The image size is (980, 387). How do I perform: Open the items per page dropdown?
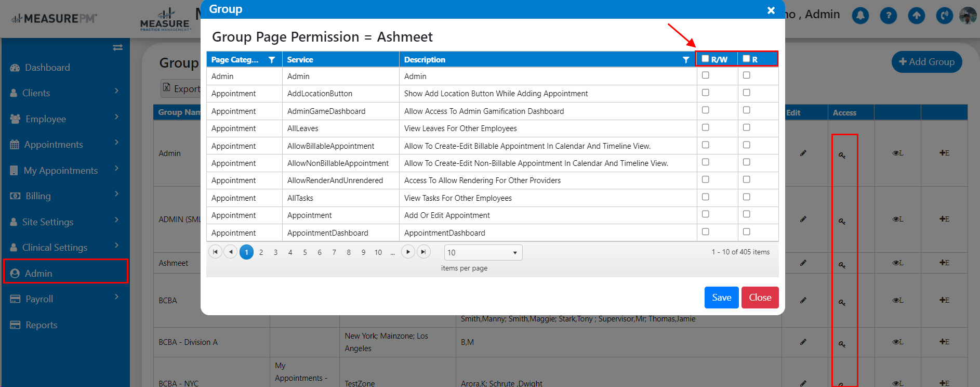tap(483, 252)
